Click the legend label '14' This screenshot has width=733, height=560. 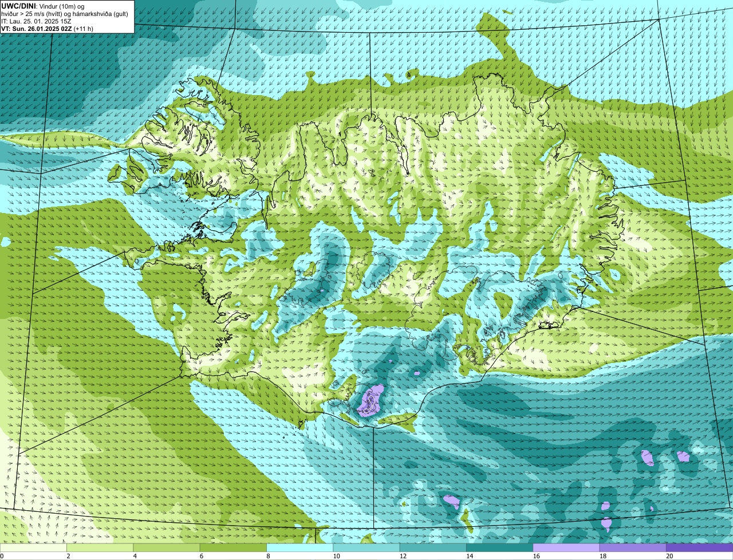click(x=470, y=556)
